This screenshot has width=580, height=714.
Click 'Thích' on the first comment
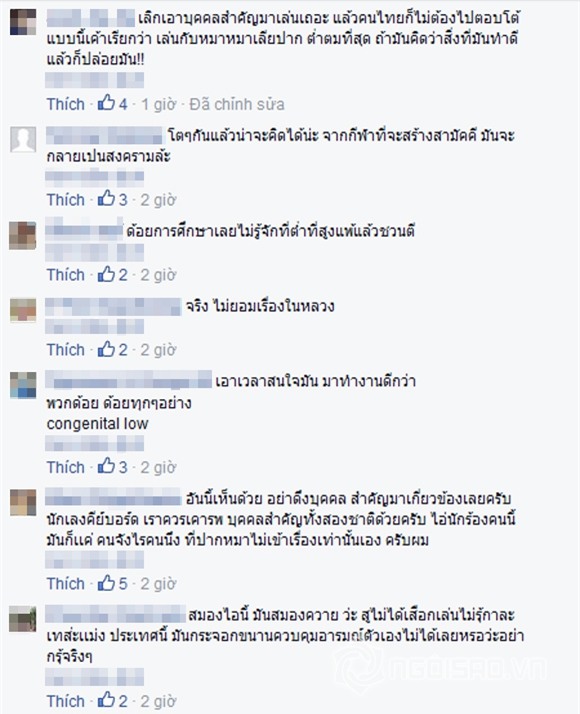pyautogui.click(x=66, y=104)
